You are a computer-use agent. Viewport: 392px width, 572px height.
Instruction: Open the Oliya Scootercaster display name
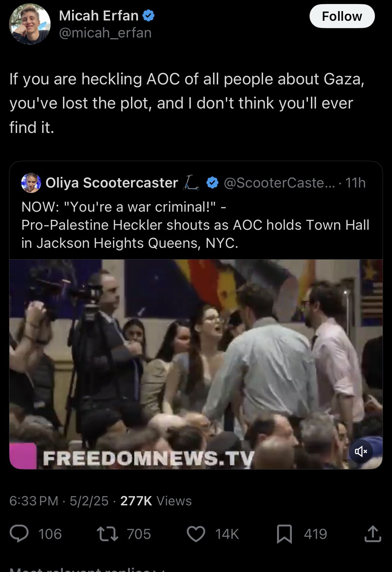pyautogui.click(x=112, y=183)
